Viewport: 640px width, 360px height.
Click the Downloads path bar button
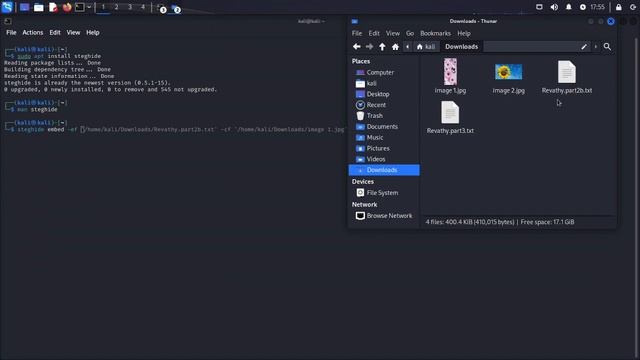pos(462,47)
